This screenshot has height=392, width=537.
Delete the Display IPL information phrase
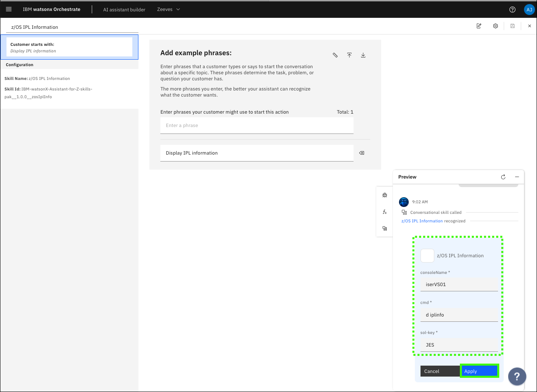point(362,153)
